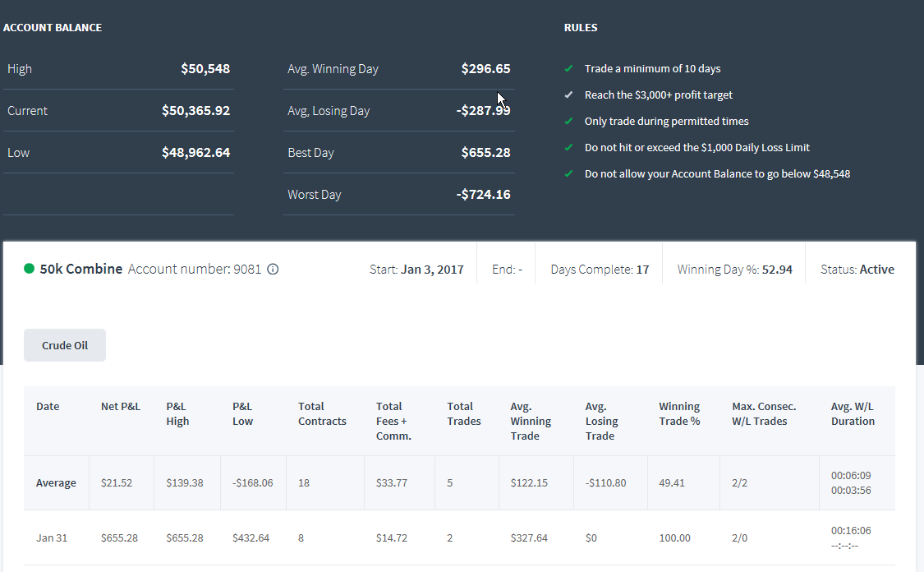924x572 pixels.
Task: Sort by the Net P&L column header
Action: (x=121, y=406)
